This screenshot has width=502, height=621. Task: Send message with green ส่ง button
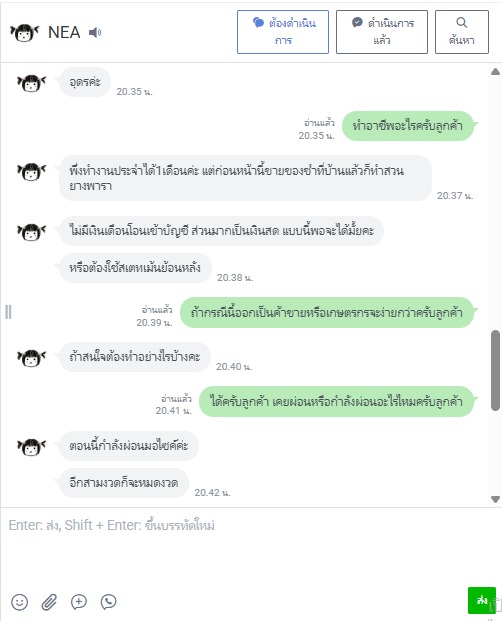point(481,600)
